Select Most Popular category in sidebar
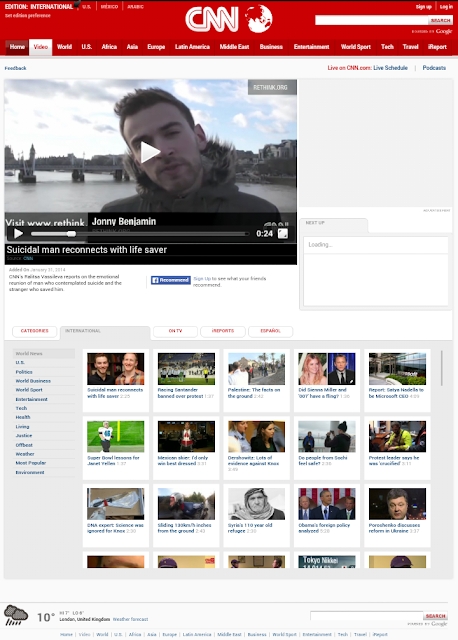 click(x=31, y=463)
